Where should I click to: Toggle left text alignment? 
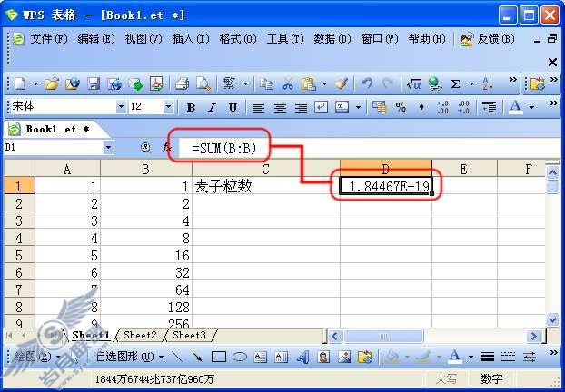(x=258, y=107)
